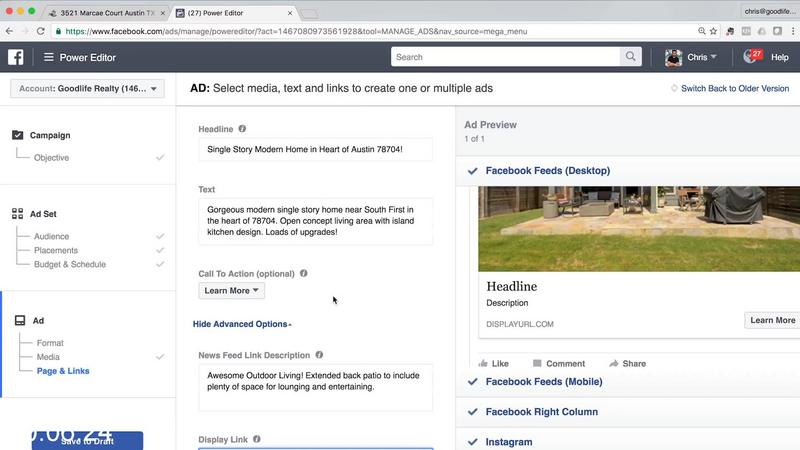The image size is (800, 450).
Task: Click the Like thumbs-up icon in preview
Action: coord(483,363)
